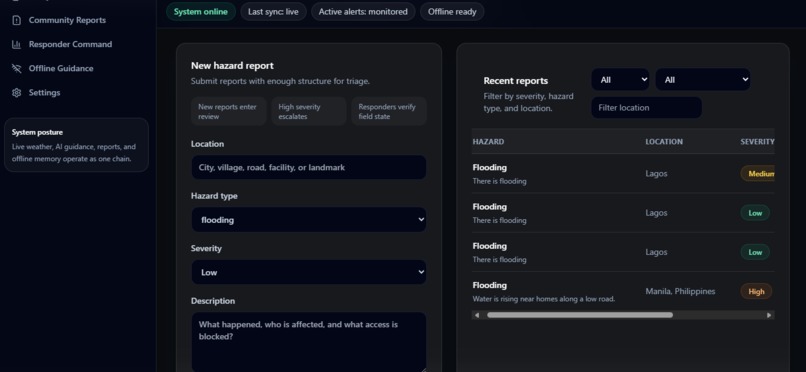The image size is (806, 372).
Task: Click the reports table horizontal scrollbar thumb
Action: (x=580, y=315)
